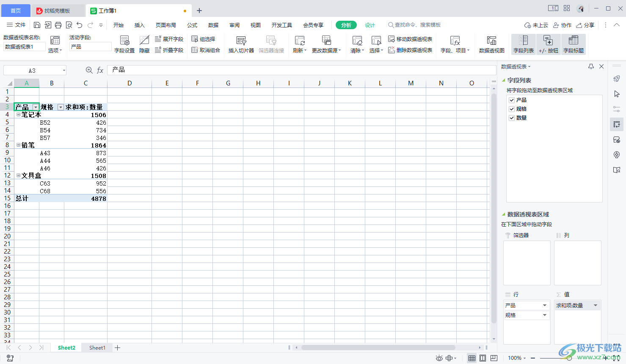Switch to the 公式 ribbon tab
The height and width of the screenshot is (364, 626).
pyautogui.click(x=192, y=25)
